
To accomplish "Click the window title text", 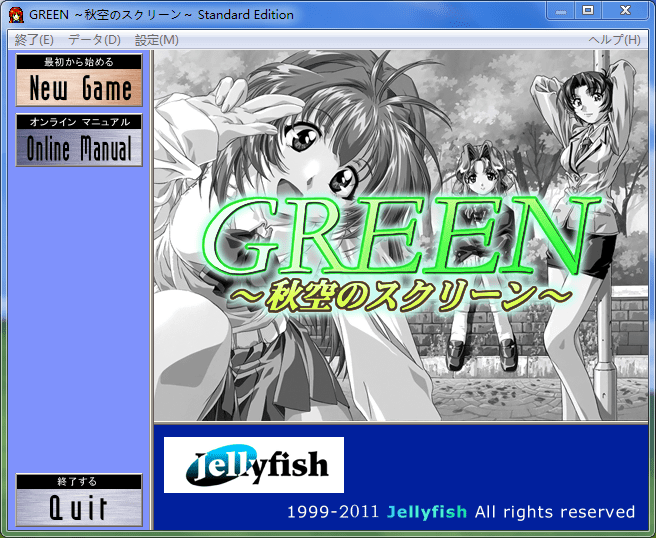I will pos(162,15).
